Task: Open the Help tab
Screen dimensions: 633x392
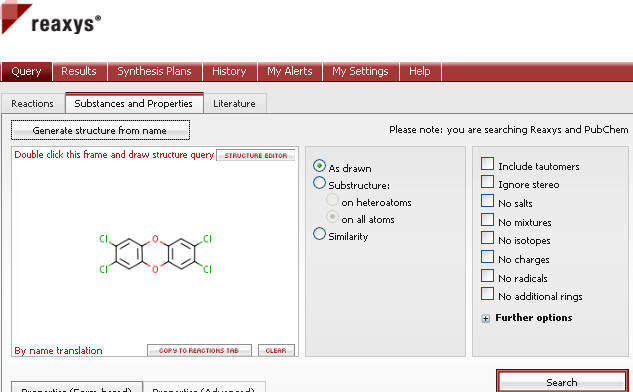Action: tap(420, 71)
